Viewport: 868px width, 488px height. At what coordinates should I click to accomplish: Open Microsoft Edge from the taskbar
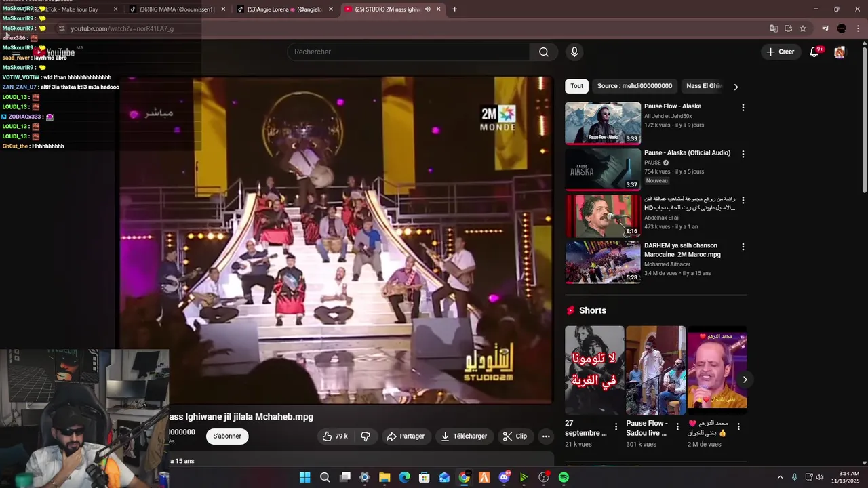404,477
